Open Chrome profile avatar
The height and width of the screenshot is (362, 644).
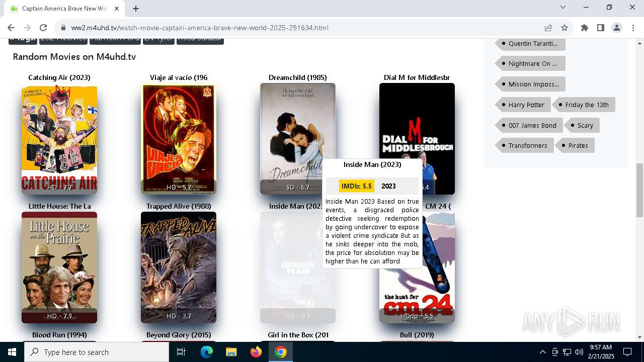tap(617, 28)
